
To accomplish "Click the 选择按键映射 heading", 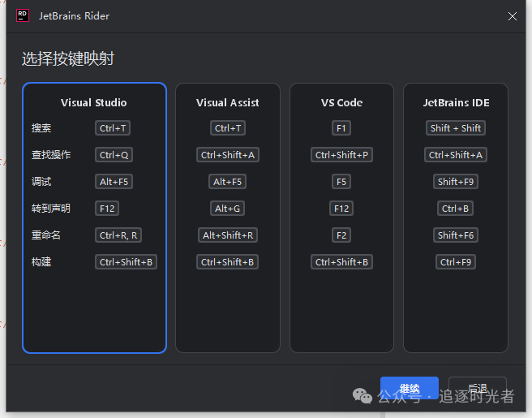I will click(68, 58).
